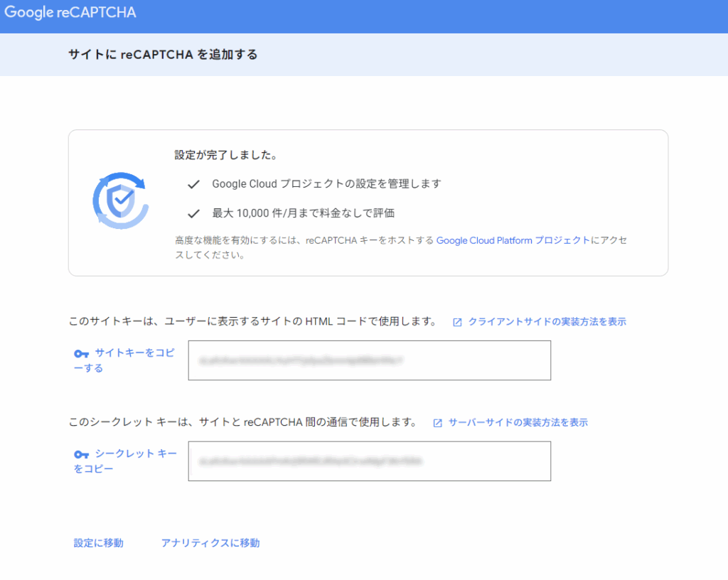Image resolution: width=728 pixels, height=580 pixels.
Task: Go to settings via 設定に移動
Action: tap(98, 543)
